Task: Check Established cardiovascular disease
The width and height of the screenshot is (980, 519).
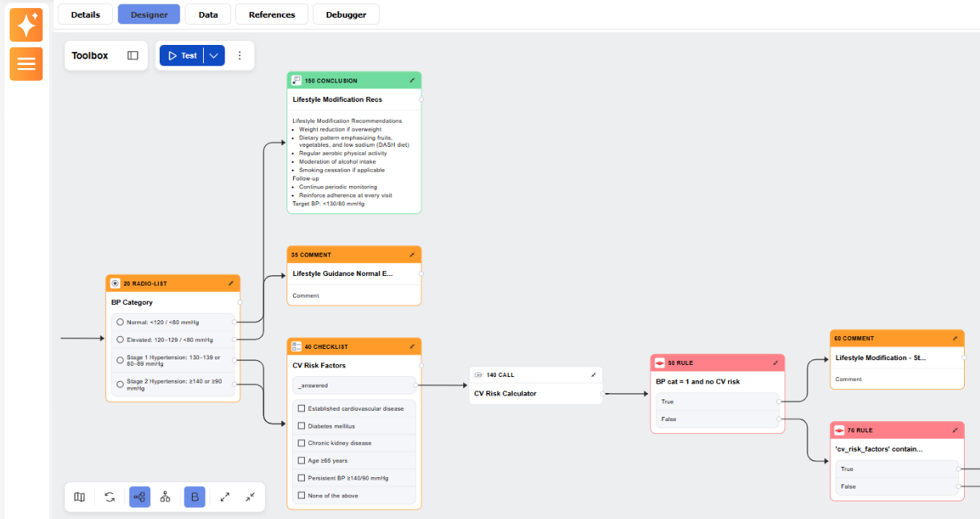Action: tap(302, 408)
